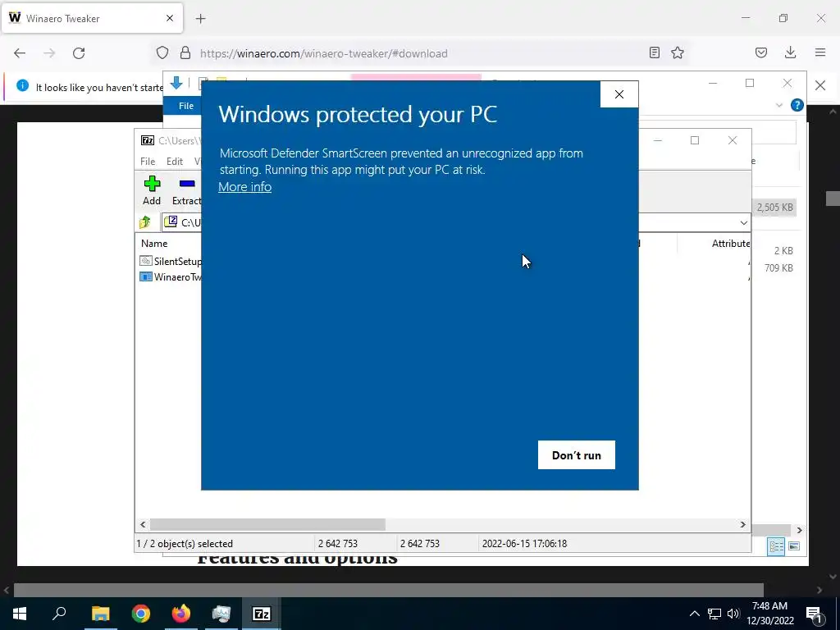Open the Edit menu in 7-Zip
This screenshot has height=630, width=840.
coord(175,162)
